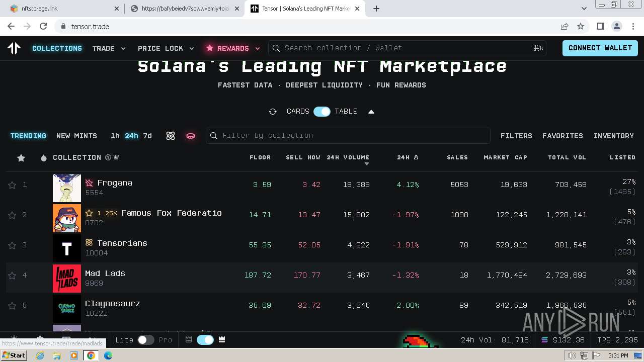The image size is (644, 362).
Task: Toggle the crown outline/filled switch
Action: coord(205,340)
